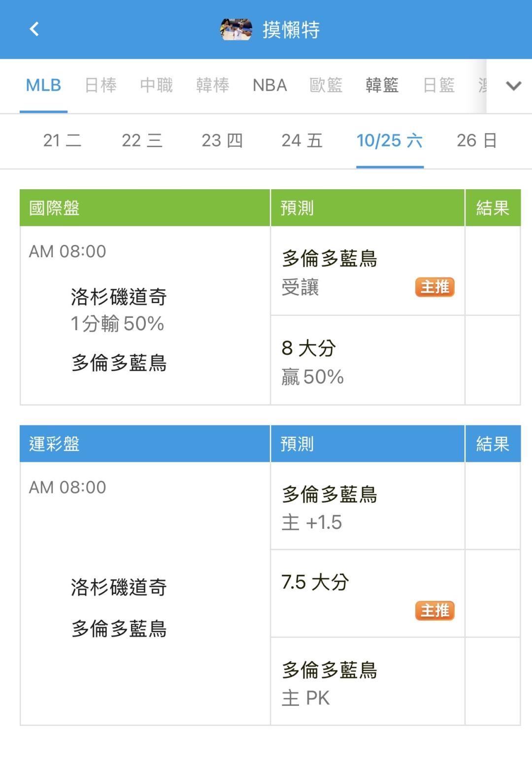Tap the 主推 badge in 國際盤
The image size is (532, 757).
(434, 287)
